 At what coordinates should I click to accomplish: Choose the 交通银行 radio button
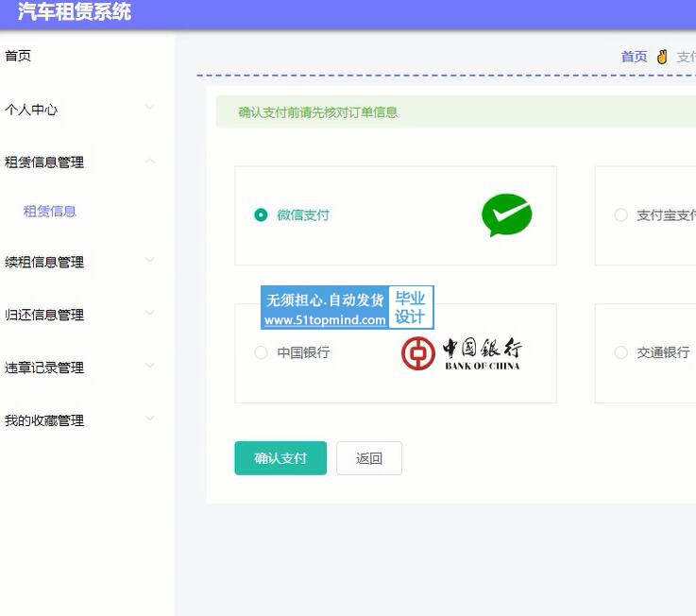coord(620,352)
